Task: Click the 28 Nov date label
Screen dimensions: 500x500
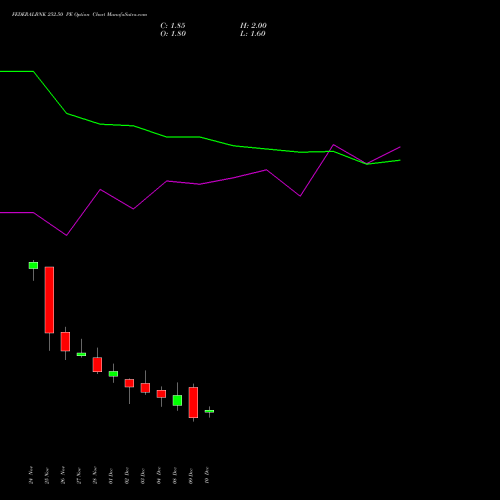Action: 95,475
